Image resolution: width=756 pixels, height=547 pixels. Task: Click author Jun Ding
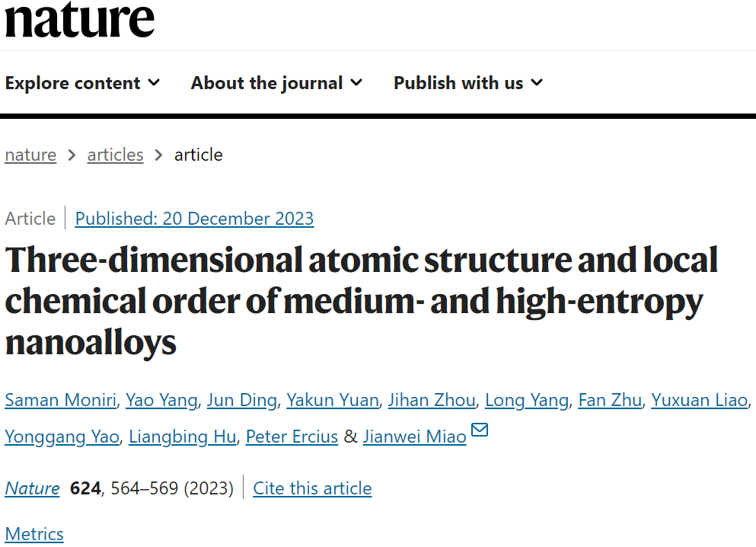tap(242, 400)
